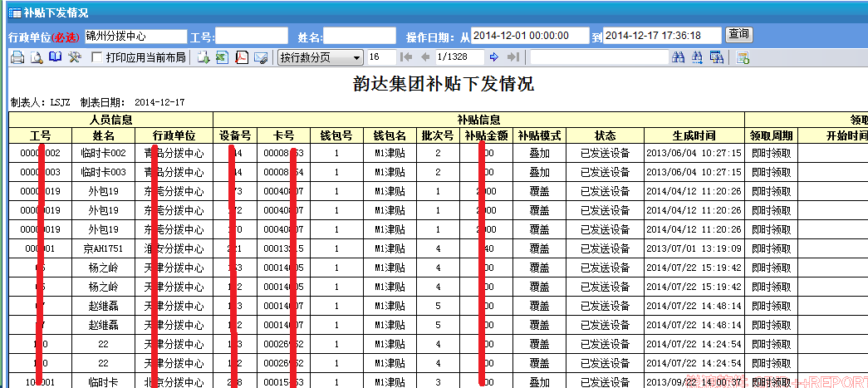Click the 生成时间 column header
Screen dimensions: 868x388
click(694, 135)
